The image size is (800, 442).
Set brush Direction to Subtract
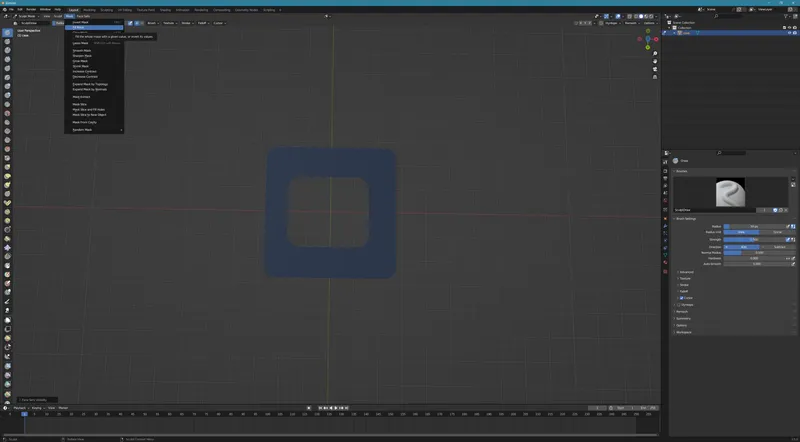[777, 247]
